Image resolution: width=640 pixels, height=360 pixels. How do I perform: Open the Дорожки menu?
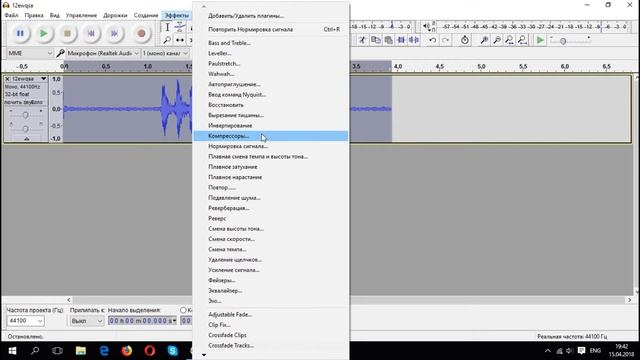pyautogui.click(x=115, y=15)
